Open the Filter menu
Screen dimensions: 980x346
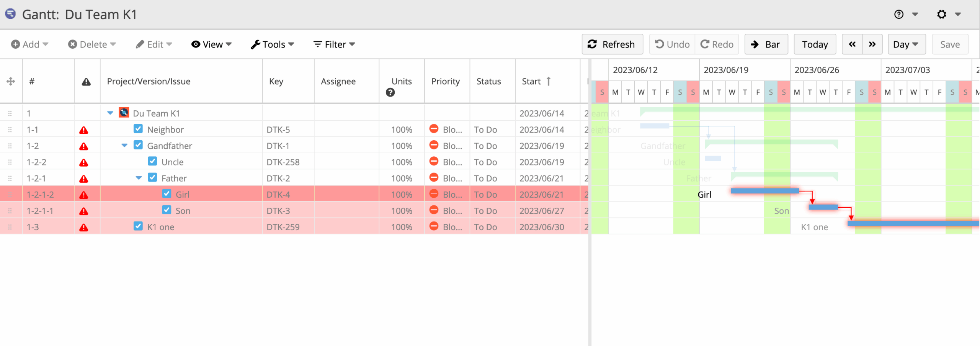pyautogui.click(x=334, y=44)
